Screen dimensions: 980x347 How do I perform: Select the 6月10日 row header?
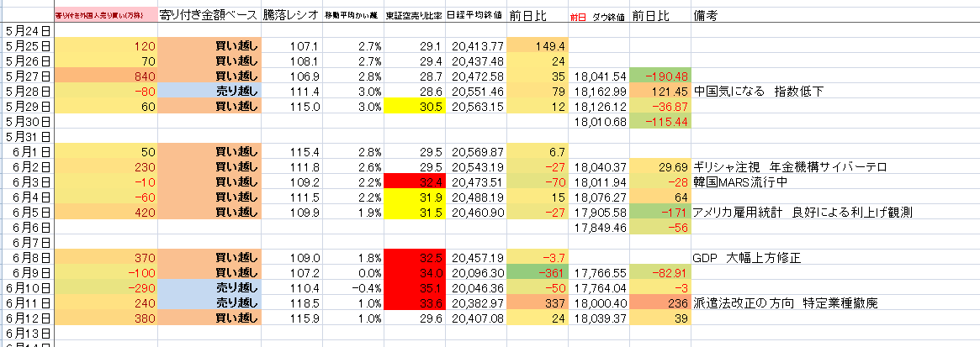28,287
